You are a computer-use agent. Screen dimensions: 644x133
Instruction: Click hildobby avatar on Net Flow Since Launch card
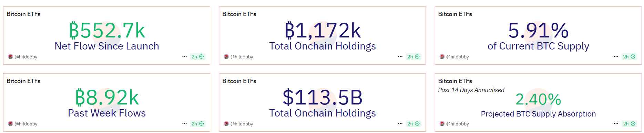[x=10, y=57]
